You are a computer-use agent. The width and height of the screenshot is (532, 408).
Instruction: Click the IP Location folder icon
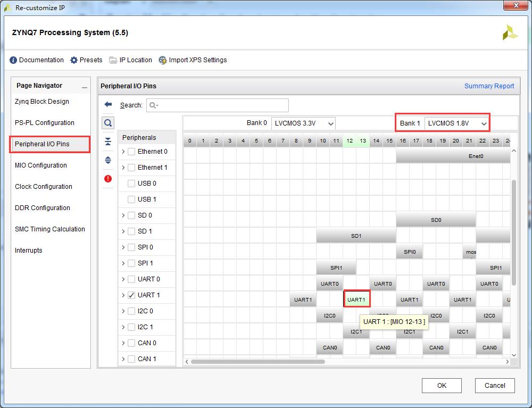click(113, 60)
